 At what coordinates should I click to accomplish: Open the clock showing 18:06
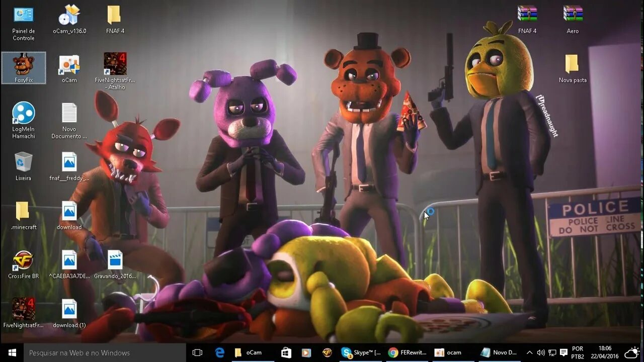click(605, 352)
